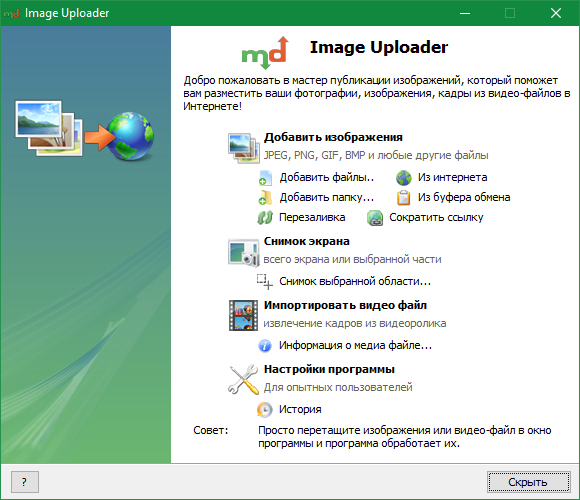The image size is (580, 500).
Task: Click the screenshot camera icon beside Снимок экрана
Action: pos(243,252)
